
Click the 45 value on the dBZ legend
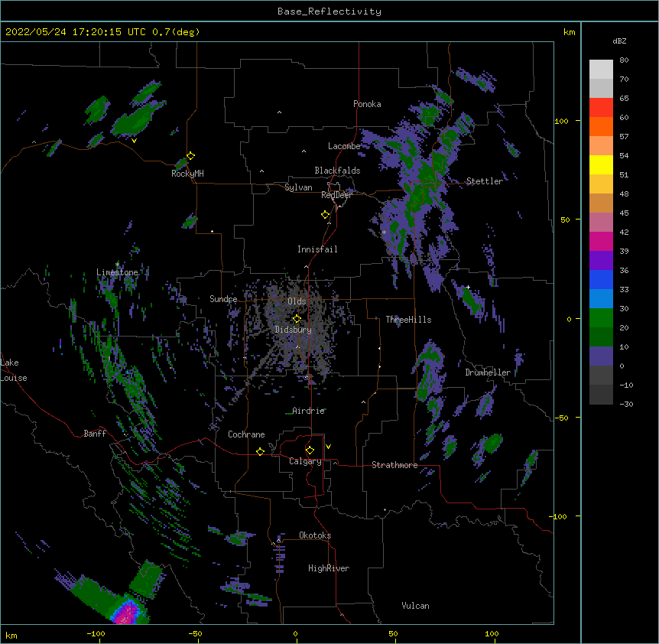point(624,213)
